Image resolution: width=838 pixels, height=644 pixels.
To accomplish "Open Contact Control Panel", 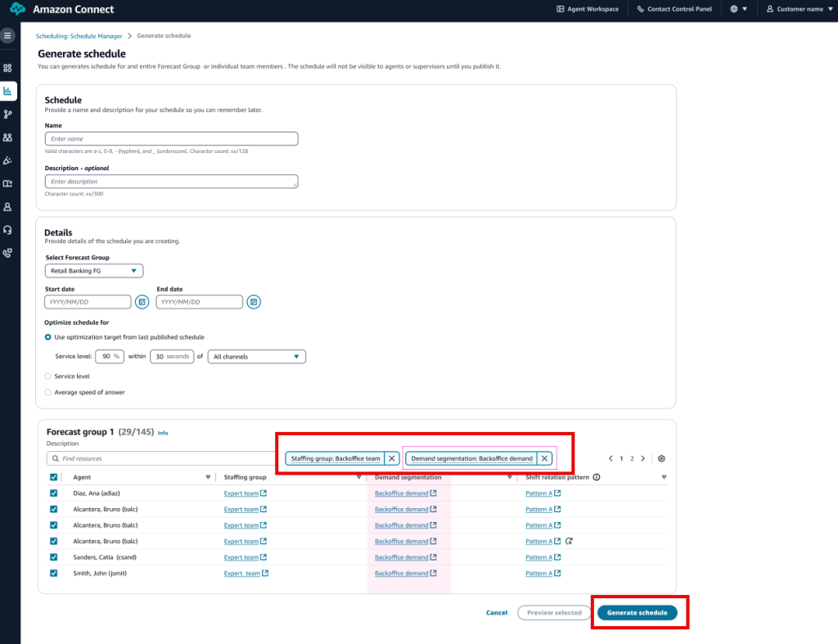I will [674, 9].
